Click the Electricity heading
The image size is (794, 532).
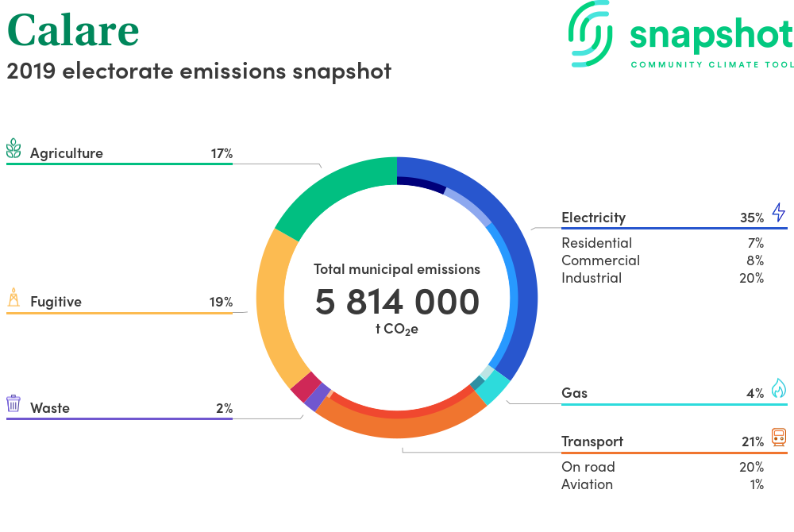pyautogui.click(x=593, y=218)
